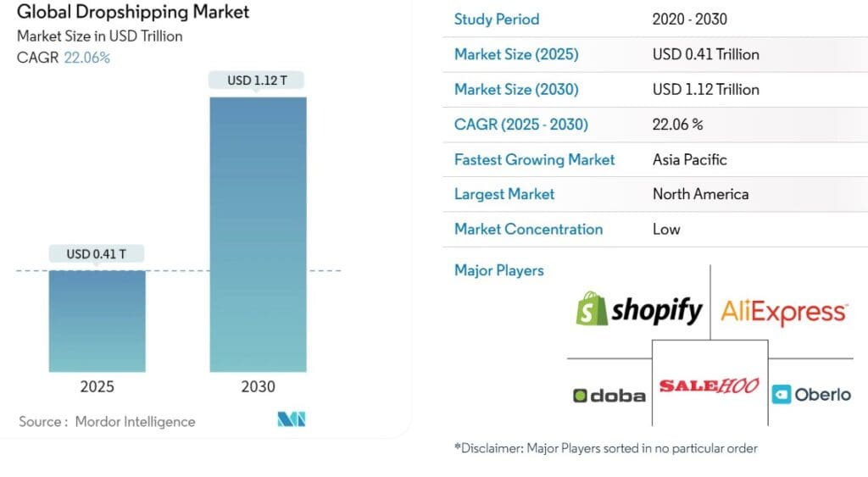This screenshot has width=868, height=477.
Task: Click the Shopify logo
Action: tap(639, 309)
